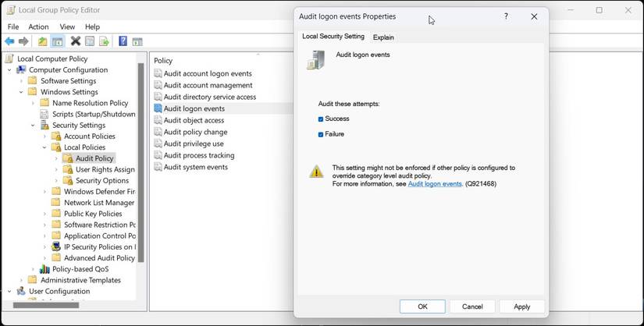Open the Audit logon events link
This screenshot has width=644, height=326.
(x=435, y=184)
